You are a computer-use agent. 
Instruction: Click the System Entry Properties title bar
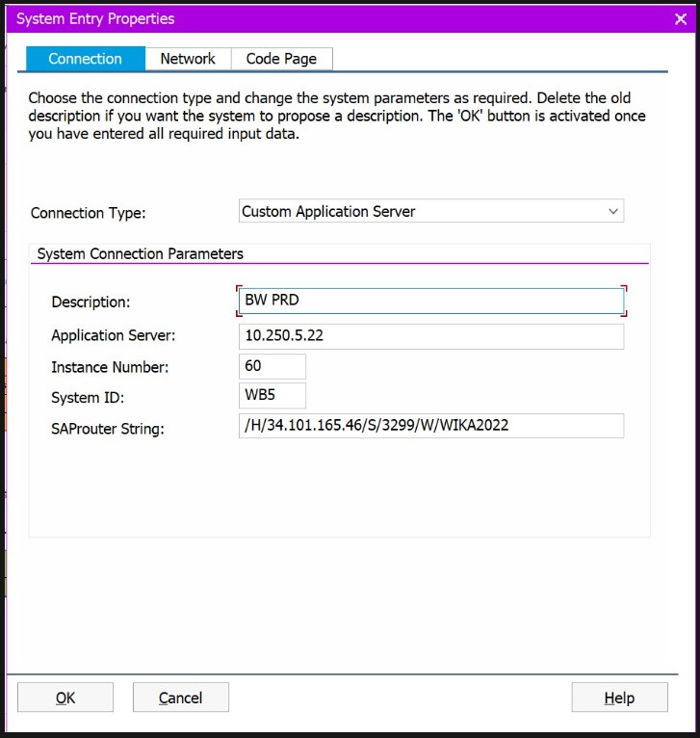pos(289,18)
